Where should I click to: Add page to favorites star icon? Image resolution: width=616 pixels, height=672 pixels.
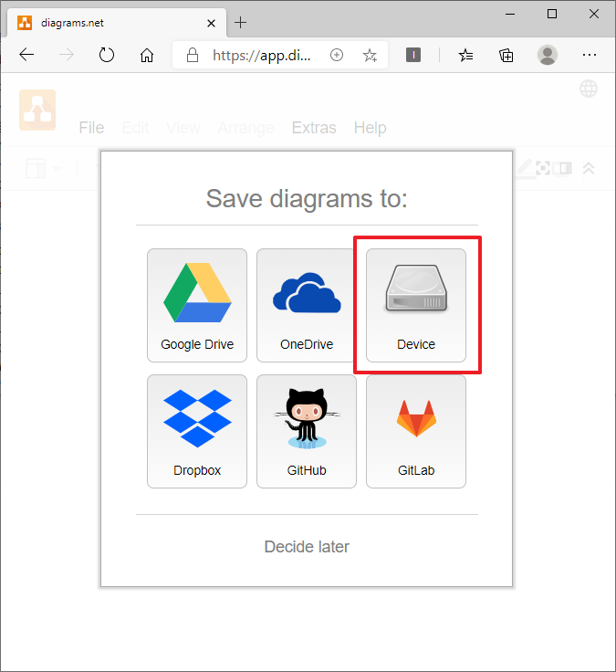click(x=370, y=55)
